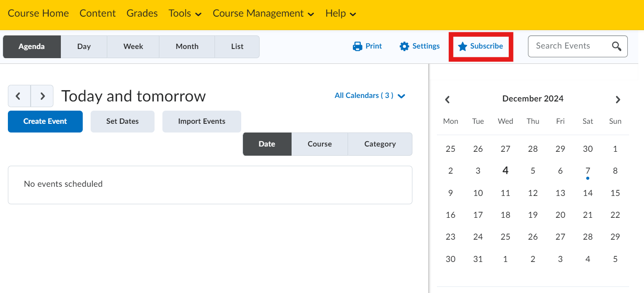Select December 13 in mini calendar
Screen dimensions: 644x293
[x=560, y=193]
